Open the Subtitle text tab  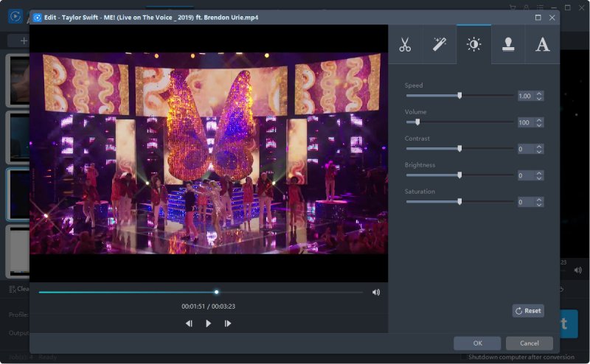point(542,44)
